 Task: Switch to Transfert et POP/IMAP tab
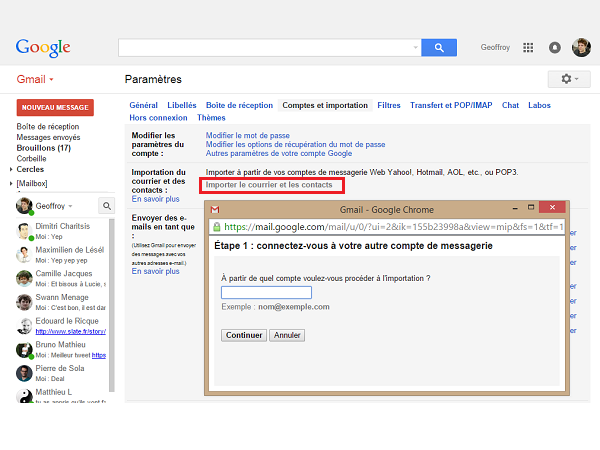(451, 105)
